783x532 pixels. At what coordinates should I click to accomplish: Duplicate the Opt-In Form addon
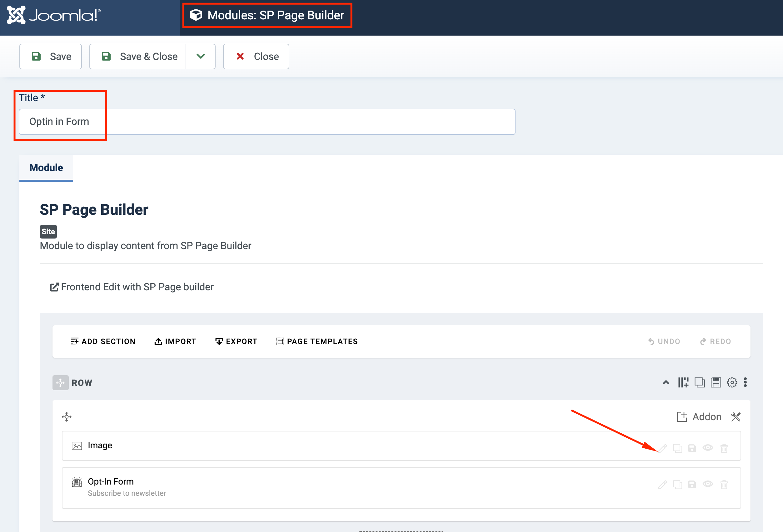coord(678,485)
